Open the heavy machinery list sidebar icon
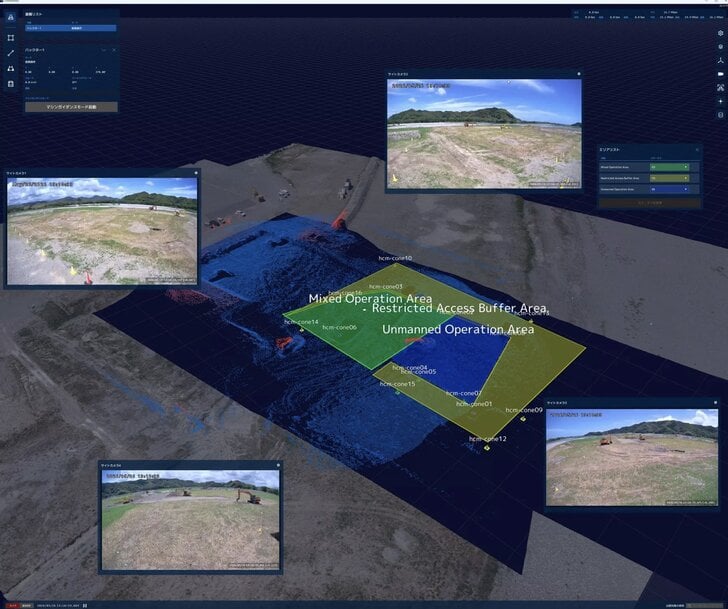The width and height of the screenshot is (728, 609). pos(11,17)
